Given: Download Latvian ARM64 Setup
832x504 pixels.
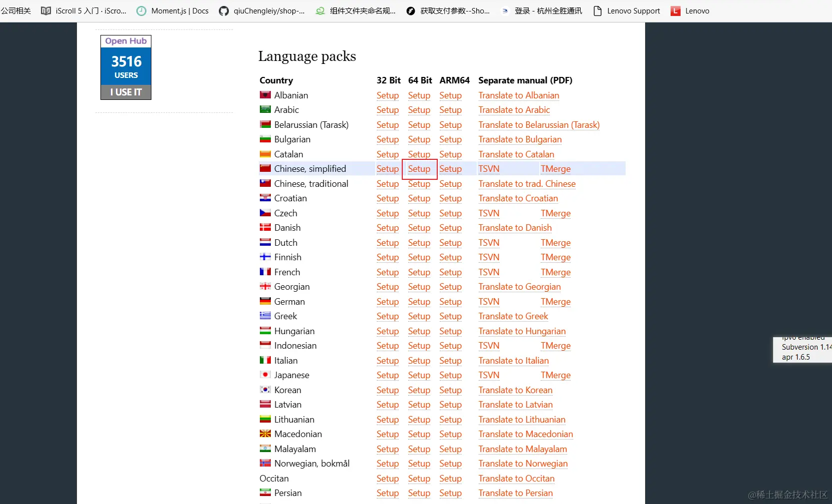Looking at the screenshot, I should [451, 405].
